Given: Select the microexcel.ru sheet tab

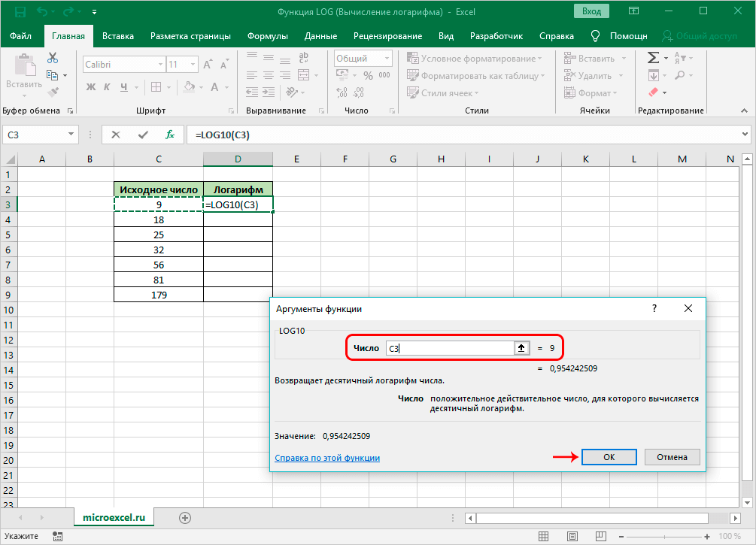Looking at the screenshot, I should click(x=114, y=518).
